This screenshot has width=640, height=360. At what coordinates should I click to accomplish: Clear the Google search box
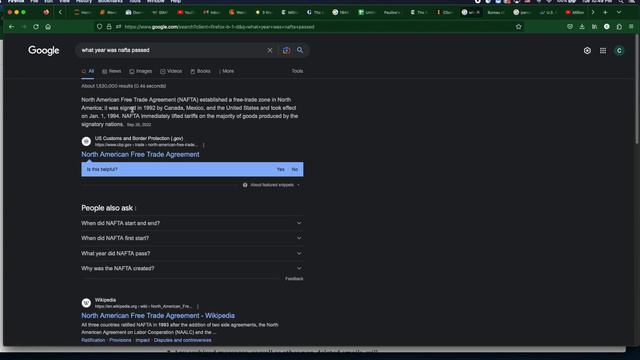point(270,50)
